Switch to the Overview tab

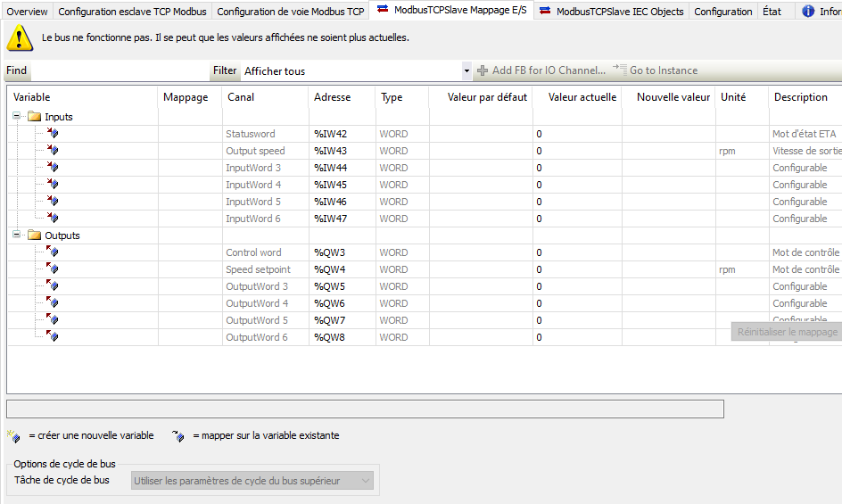pyautogui.click(x=27, y=12)
